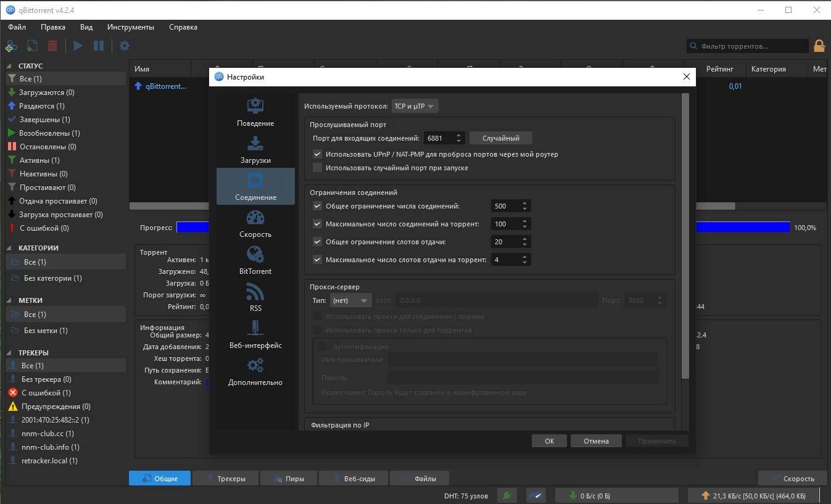
Task: Open the Скорость settings section icon
Action: tap(255, 218)
